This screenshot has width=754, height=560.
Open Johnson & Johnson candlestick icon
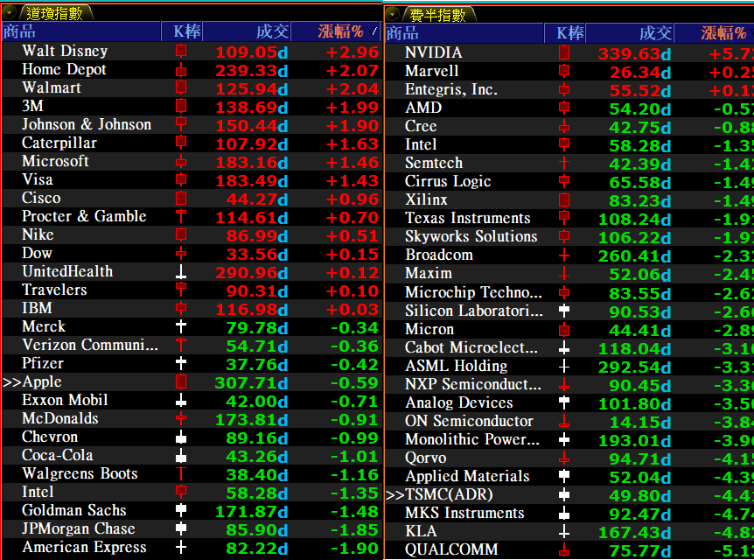[181, 124]
